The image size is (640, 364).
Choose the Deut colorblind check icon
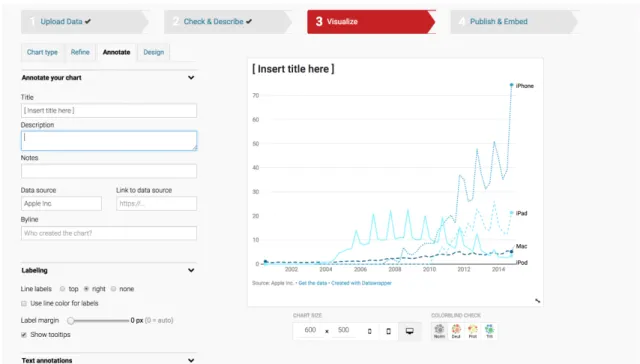pos(456,331)
